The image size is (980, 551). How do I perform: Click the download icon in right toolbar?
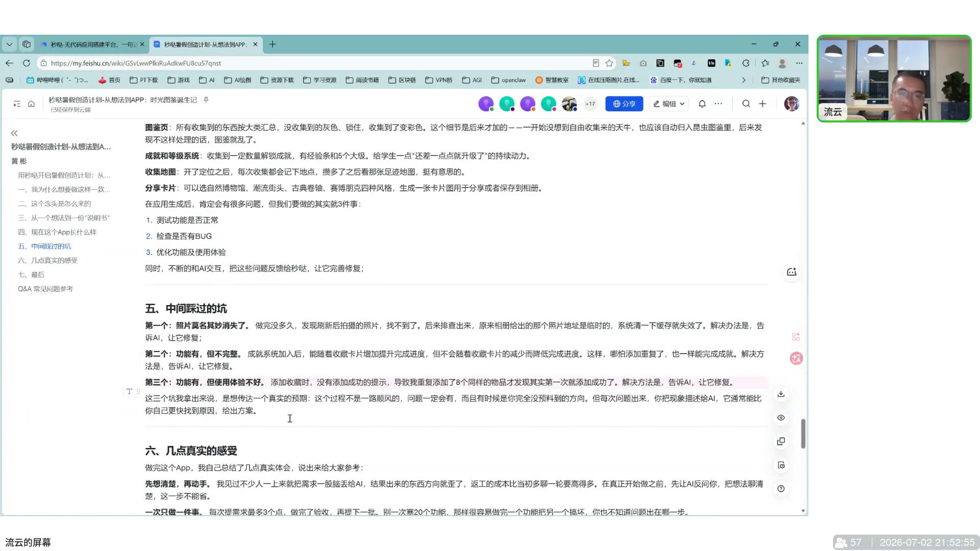(781, 394)
